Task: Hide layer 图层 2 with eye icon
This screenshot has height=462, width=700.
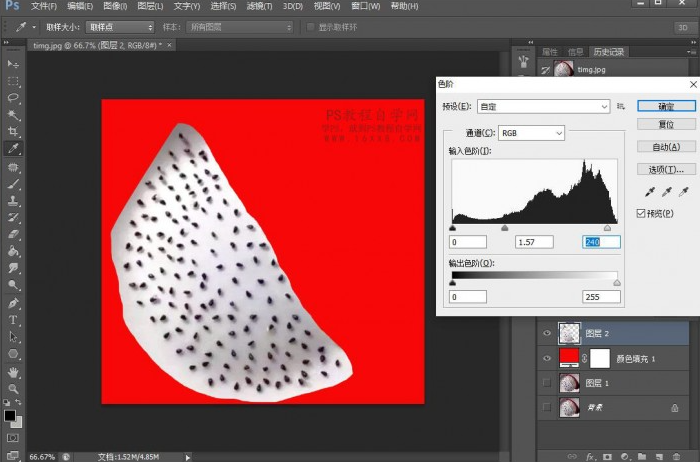Action: [x=546, y=334]
